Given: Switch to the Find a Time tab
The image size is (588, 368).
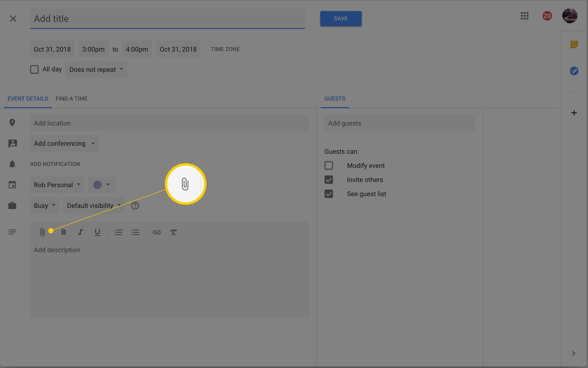Looking at the screenshot, I should click(x=71, y=98).
